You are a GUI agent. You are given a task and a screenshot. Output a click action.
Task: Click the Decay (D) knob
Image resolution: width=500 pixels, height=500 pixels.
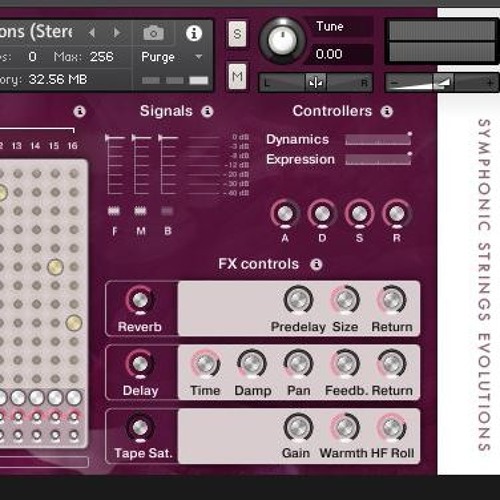coord(322,214)
